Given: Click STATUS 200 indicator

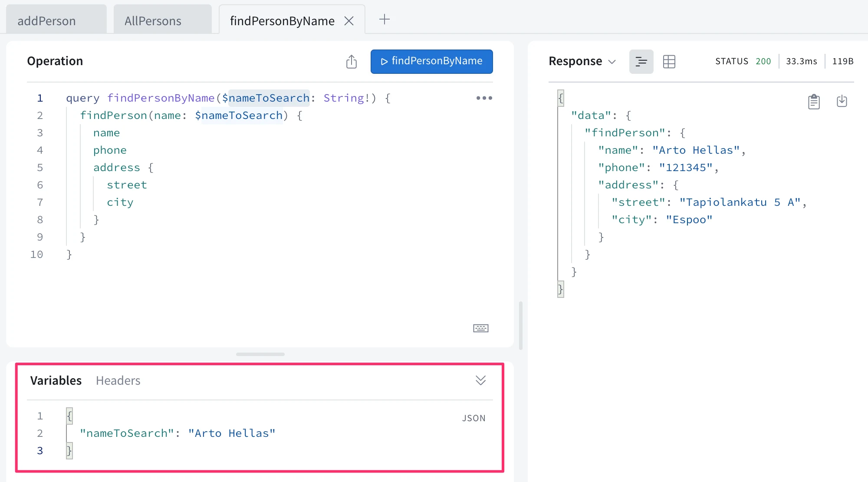Looking at the screenshot, I should pyautogui.click(x=743, y=61).
